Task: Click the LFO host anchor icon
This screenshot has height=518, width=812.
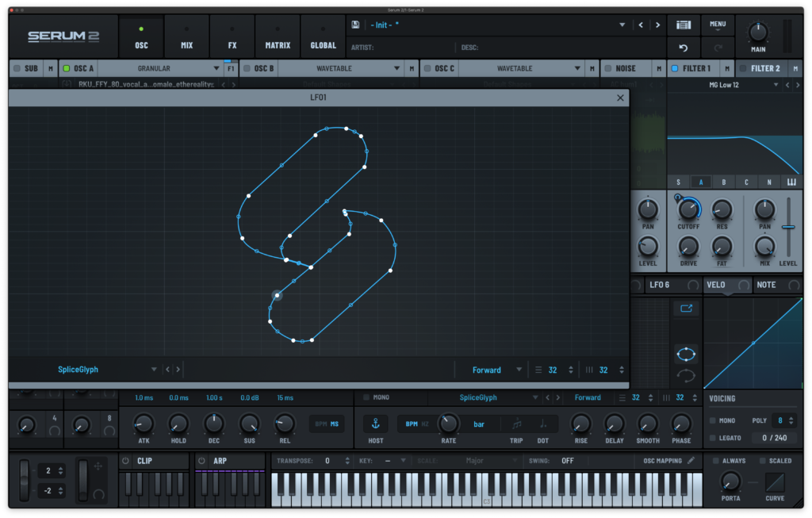Action: [375, 424]
